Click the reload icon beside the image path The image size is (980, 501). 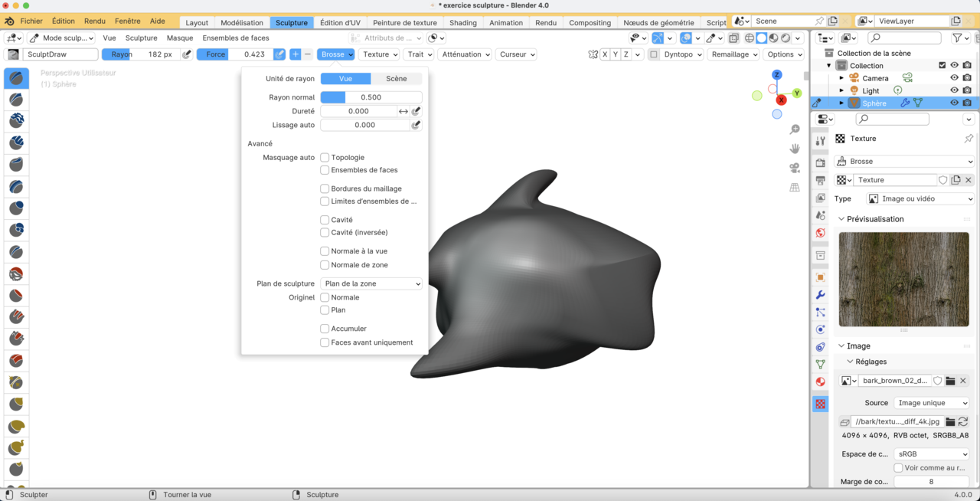(x=963, y=422)
